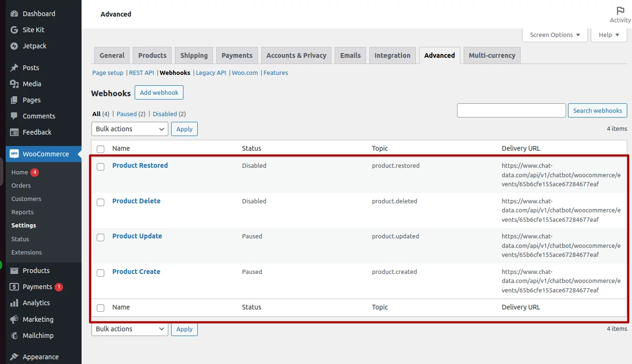Viewport: 632px width, 364px height.
Task: Select the Advanced settings tab
Action: click(440, 55)
